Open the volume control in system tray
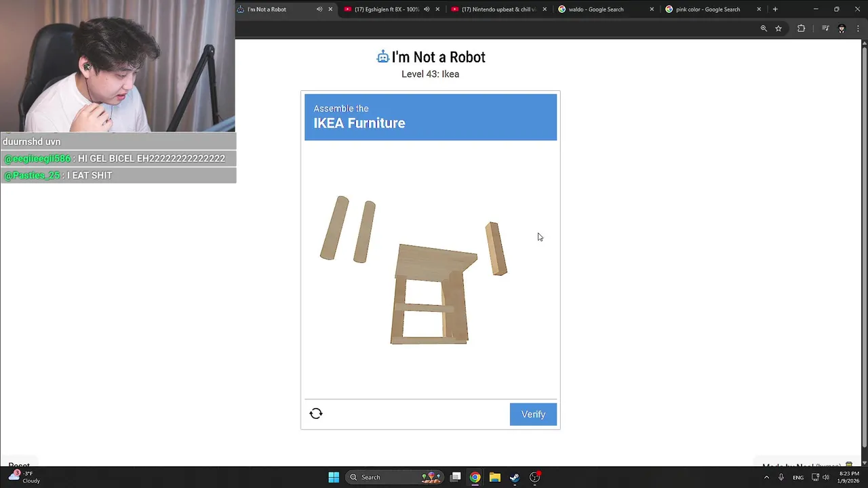This screenshot has height=488, width=868. tap(826, 477)
